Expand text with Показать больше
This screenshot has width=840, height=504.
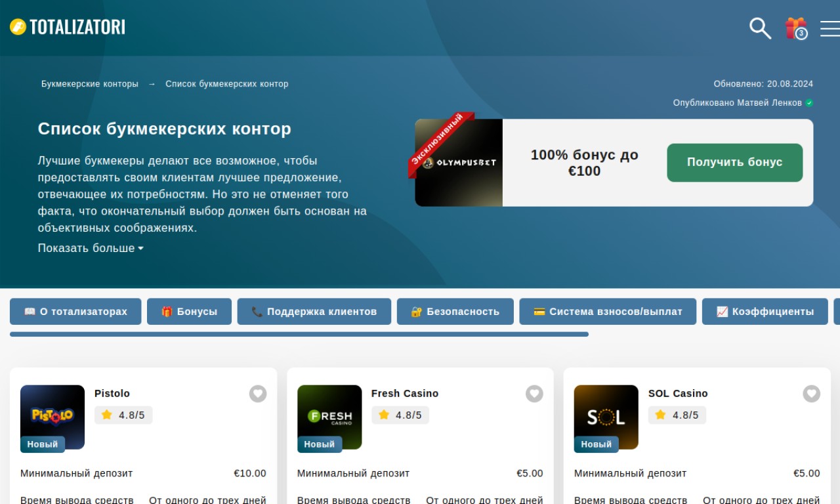(x=91, y=248)
